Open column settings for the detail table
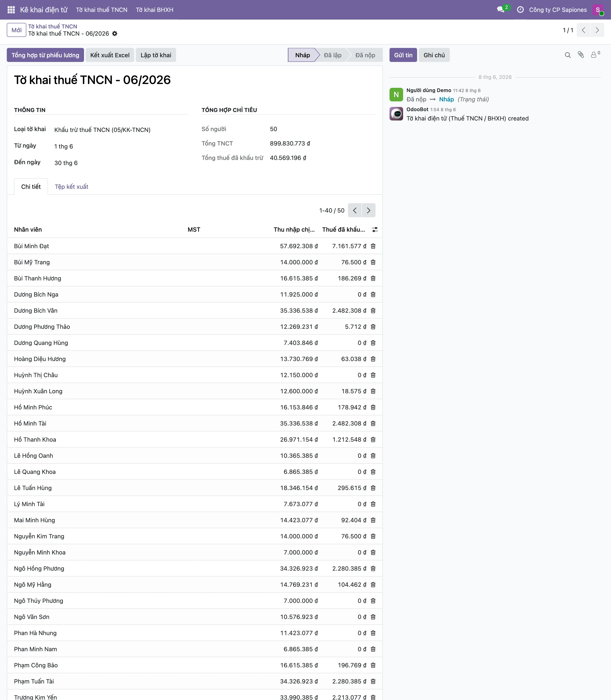The image size is (611, 700). click(x=375, y=230)
